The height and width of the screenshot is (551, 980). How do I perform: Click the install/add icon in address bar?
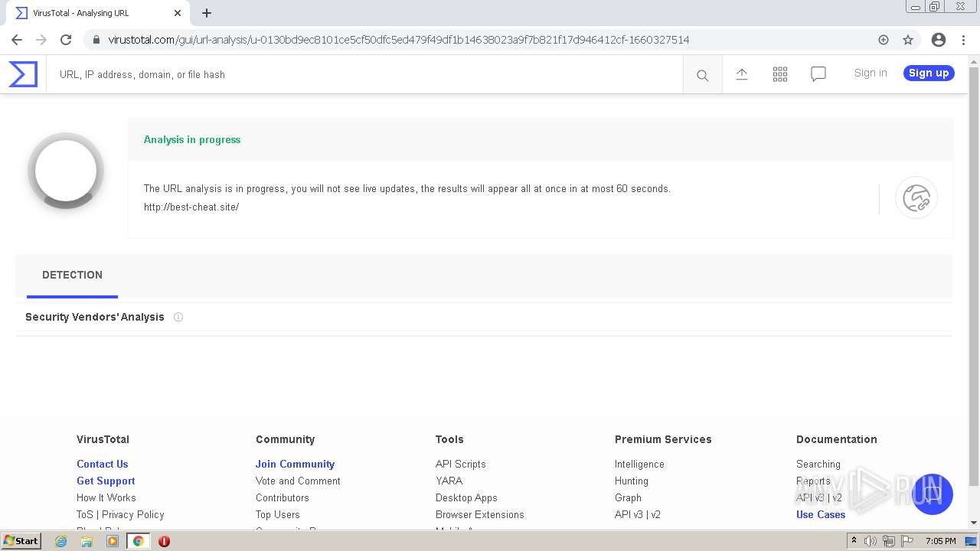884,40
